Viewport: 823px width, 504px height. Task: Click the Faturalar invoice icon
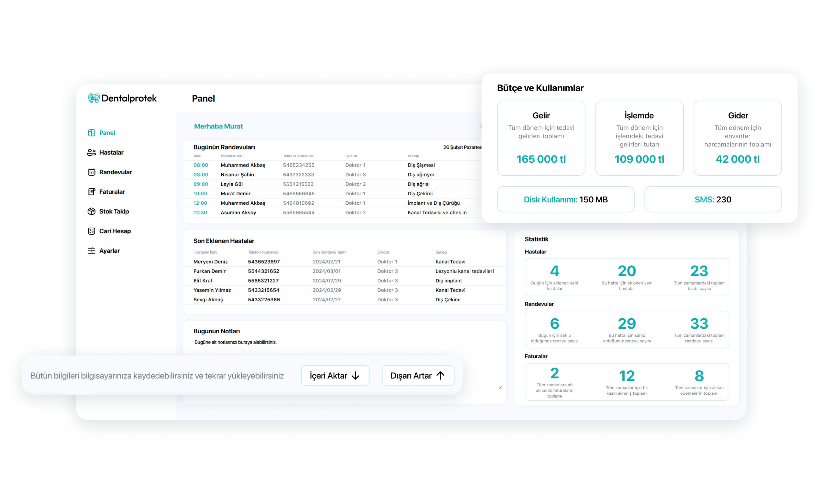(92, 192)
